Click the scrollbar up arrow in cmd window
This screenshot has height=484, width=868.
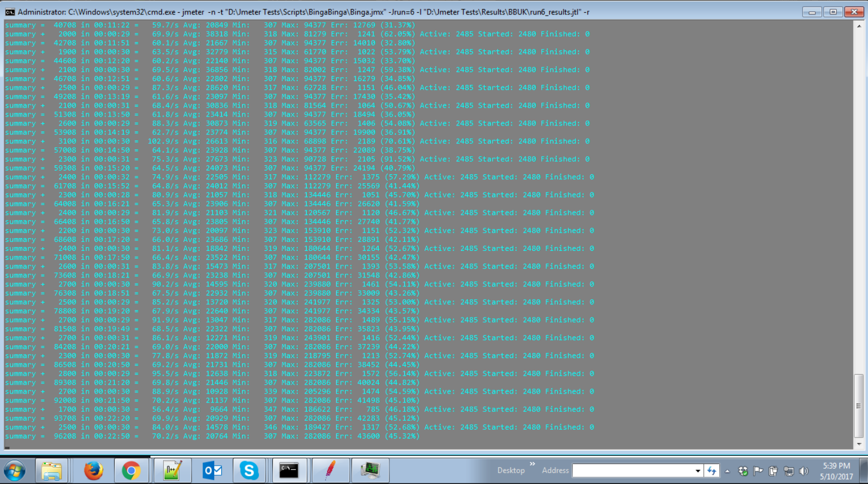click(859, 26)
